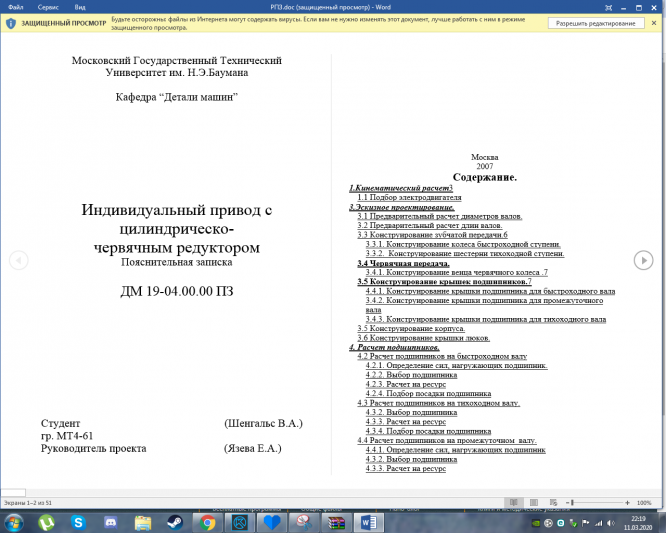Click Разрешить редактирование button

click(595, 23)
